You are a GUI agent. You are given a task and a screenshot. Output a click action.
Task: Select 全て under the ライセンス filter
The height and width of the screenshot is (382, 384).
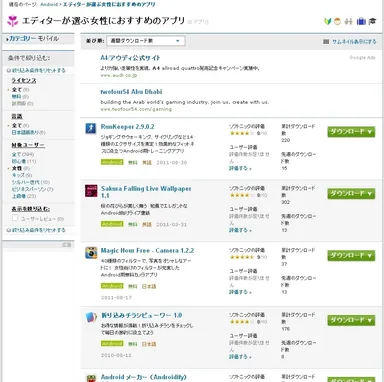point(17,90)
